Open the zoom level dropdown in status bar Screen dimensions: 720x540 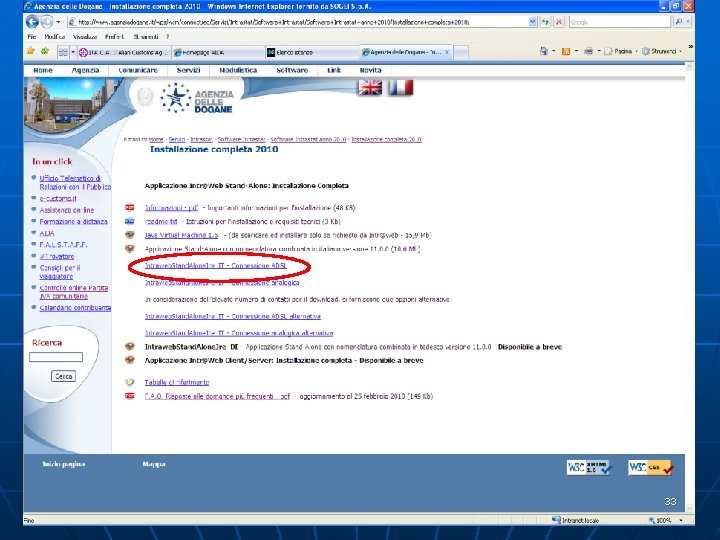point(681,520)
